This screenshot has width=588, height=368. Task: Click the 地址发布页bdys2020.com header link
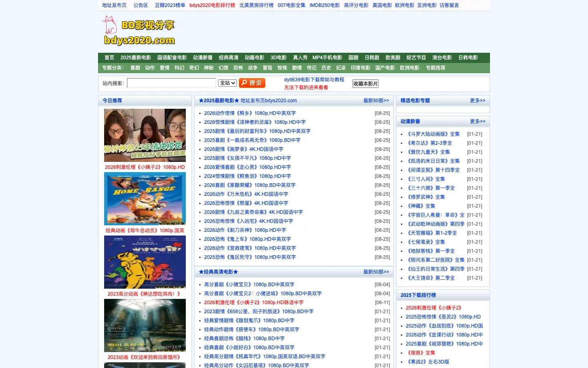pos(269,101)
